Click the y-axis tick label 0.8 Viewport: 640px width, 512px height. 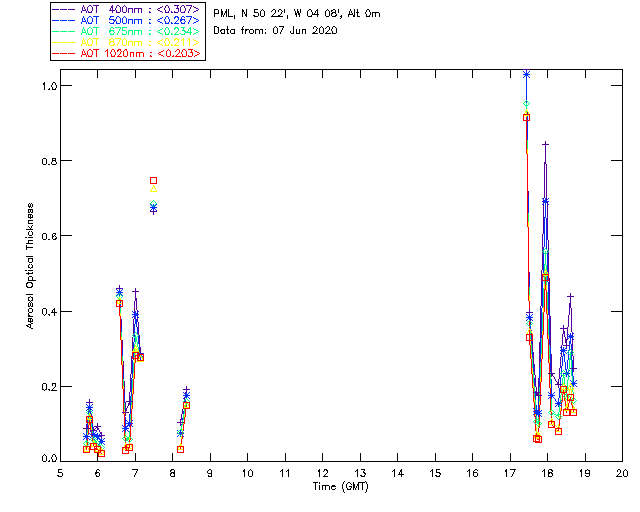click(49, 161)
